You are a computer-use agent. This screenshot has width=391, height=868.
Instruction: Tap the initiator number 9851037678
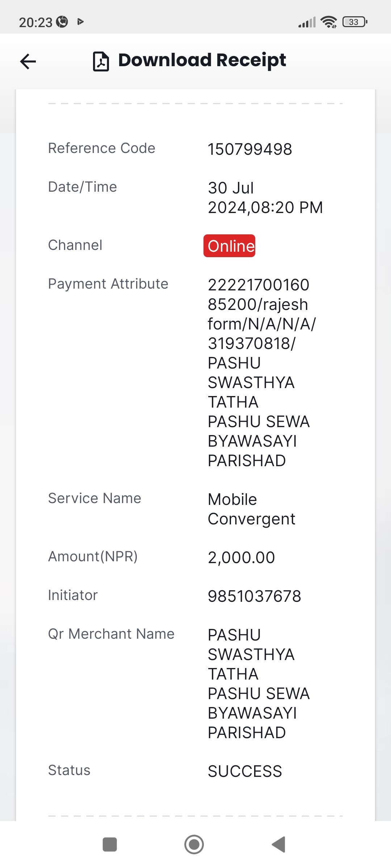pos(255,596)
